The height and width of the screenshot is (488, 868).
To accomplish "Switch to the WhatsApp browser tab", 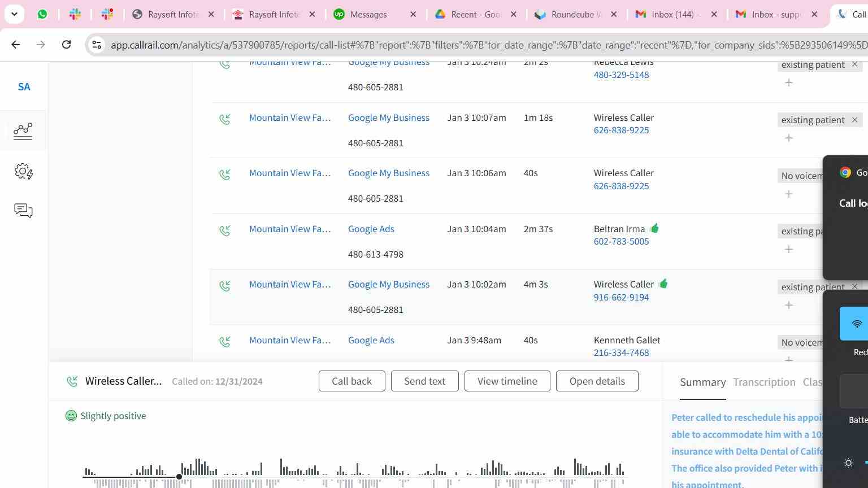I will point(42,14).
